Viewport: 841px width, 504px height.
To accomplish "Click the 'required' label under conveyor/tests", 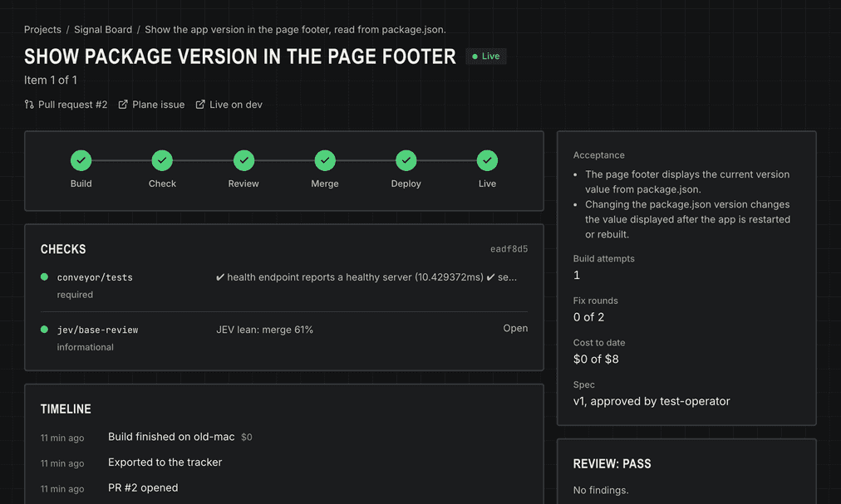I will (x=75, y=295).
